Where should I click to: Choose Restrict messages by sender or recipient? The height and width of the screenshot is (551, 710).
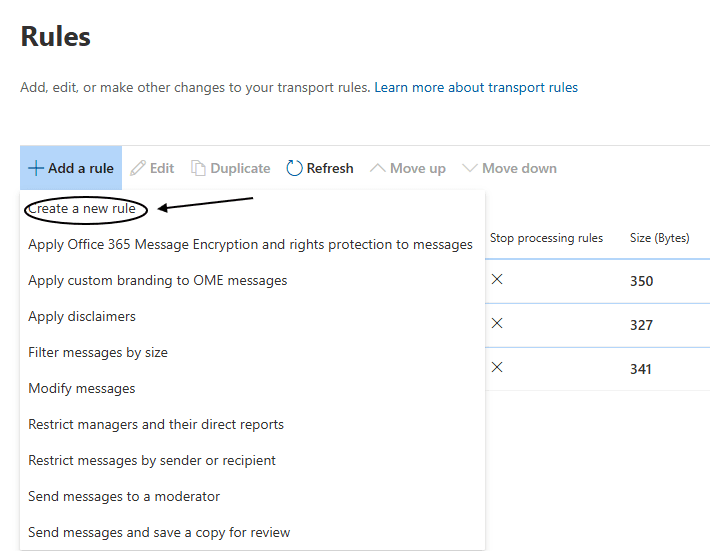point(152,460)
